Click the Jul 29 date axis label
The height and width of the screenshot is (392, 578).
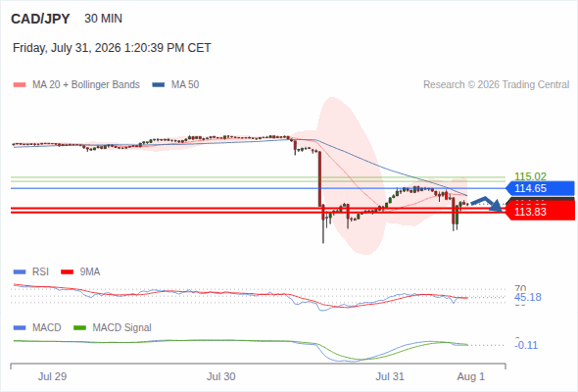tap(52, 376)
